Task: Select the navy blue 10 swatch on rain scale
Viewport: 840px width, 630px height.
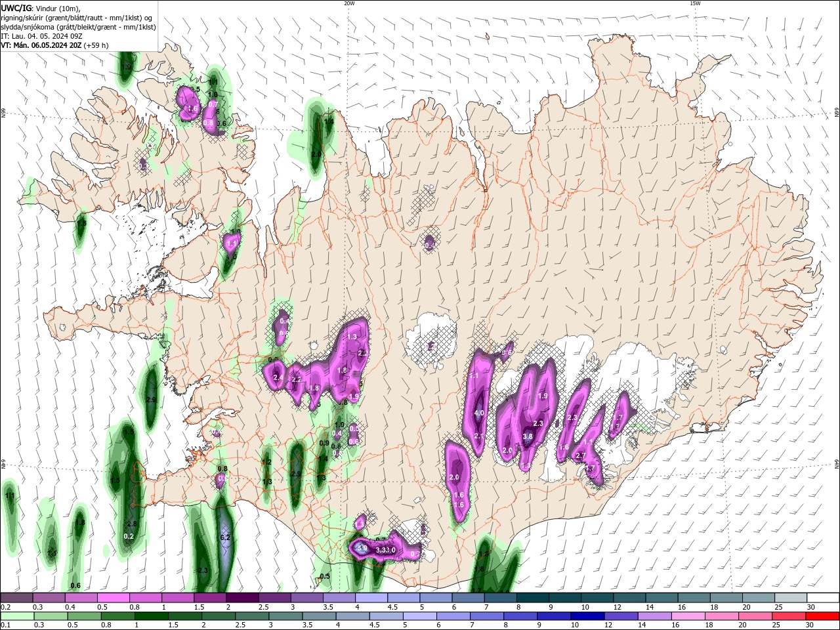Action: [587, 616]
